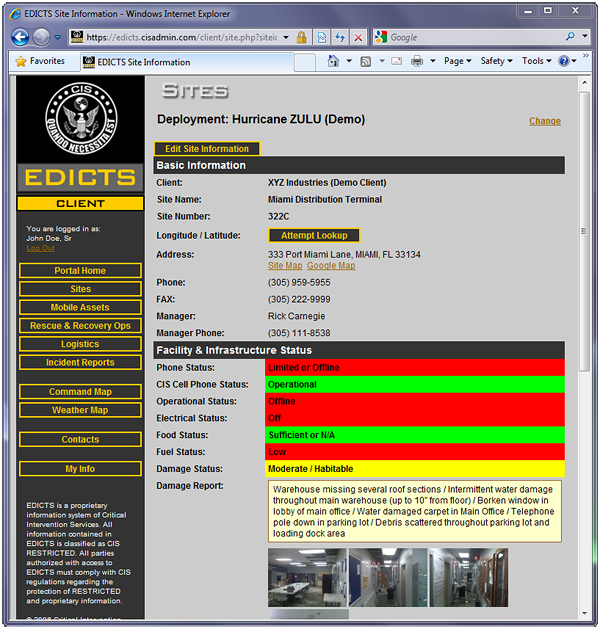
Task: Stop loading with the red X icon
Action: 358,38
